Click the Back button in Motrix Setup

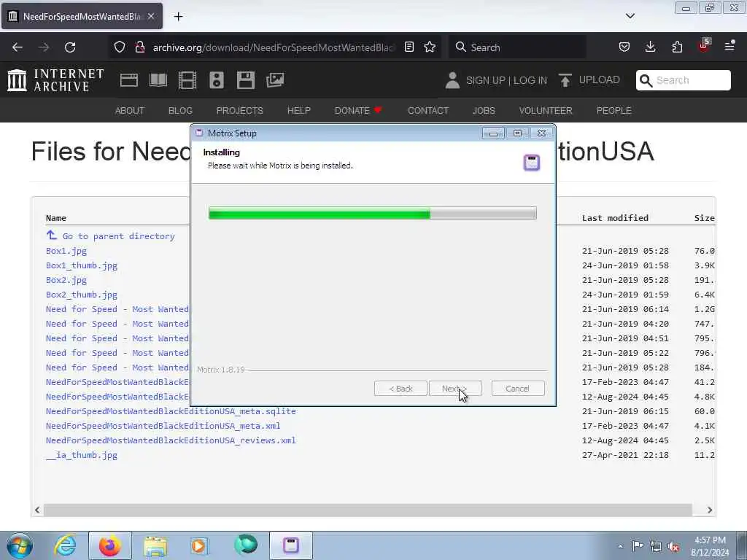(x=400, y=389)
